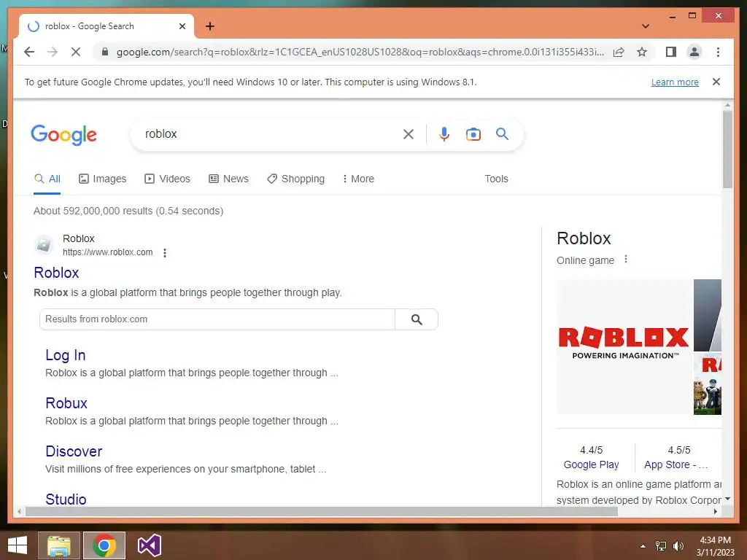747x560 pixels.
Task: Click the browser forward arrow
Action: (53, 52)
